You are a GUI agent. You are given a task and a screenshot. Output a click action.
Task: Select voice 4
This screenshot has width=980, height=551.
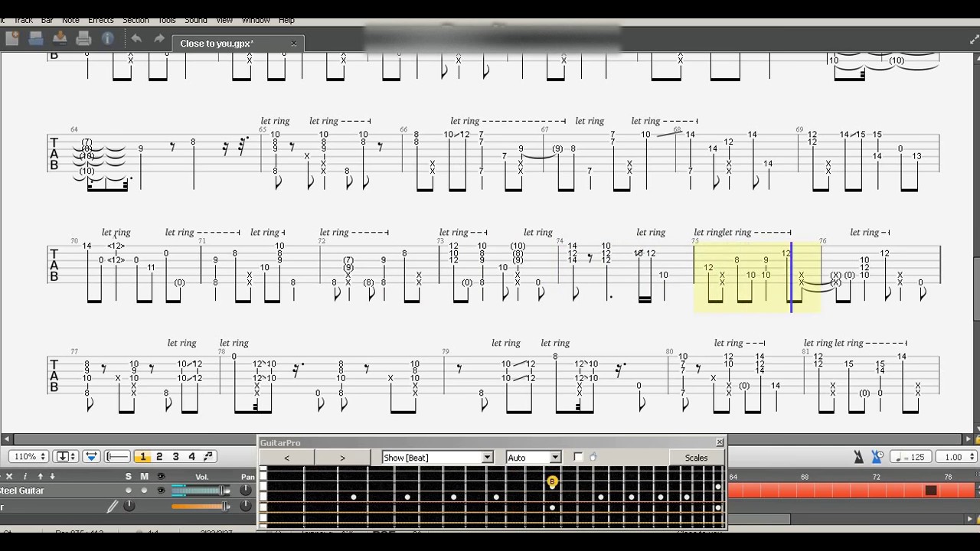[191, 457]
